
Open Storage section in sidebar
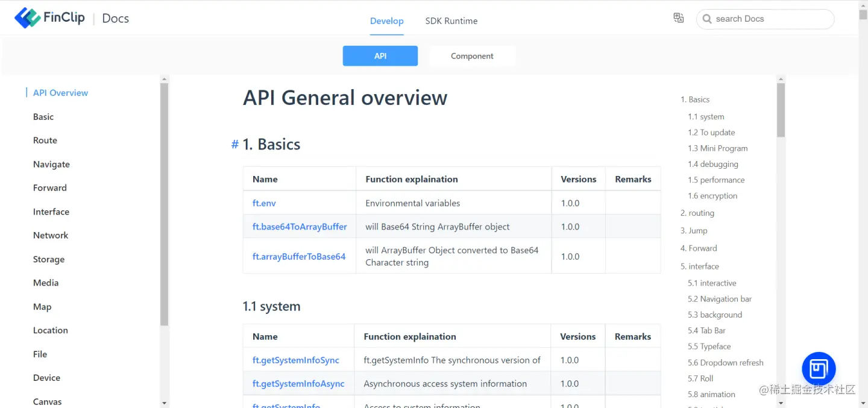pyautogui.click(x=49, y=259)
